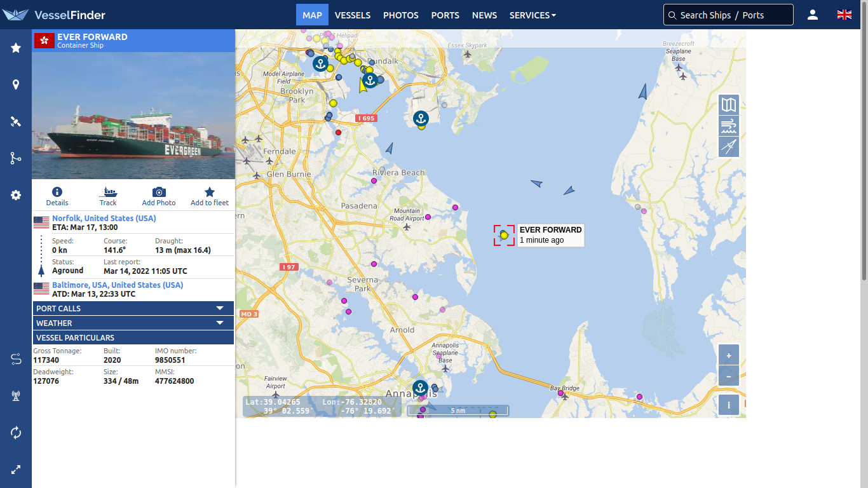This screenshot has width=868, height=488.
Task: Zoom out the map with minus button
Action: (x=729, y=376)
